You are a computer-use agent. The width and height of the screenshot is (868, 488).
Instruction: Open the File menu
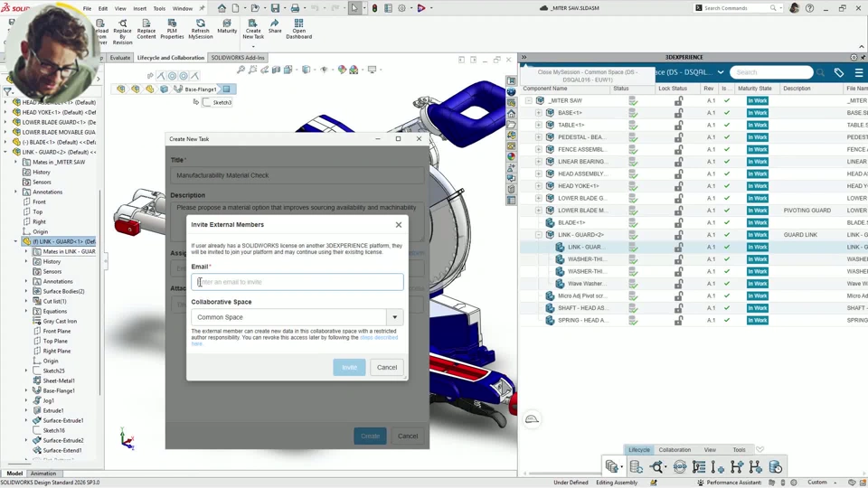87,8
